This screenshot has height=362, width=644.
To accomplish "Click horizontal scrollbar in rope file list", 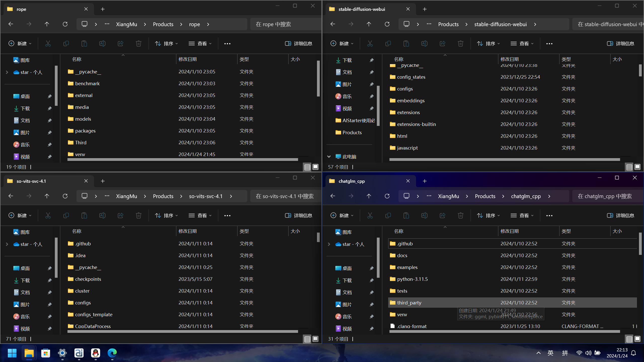I will (183, 159).
